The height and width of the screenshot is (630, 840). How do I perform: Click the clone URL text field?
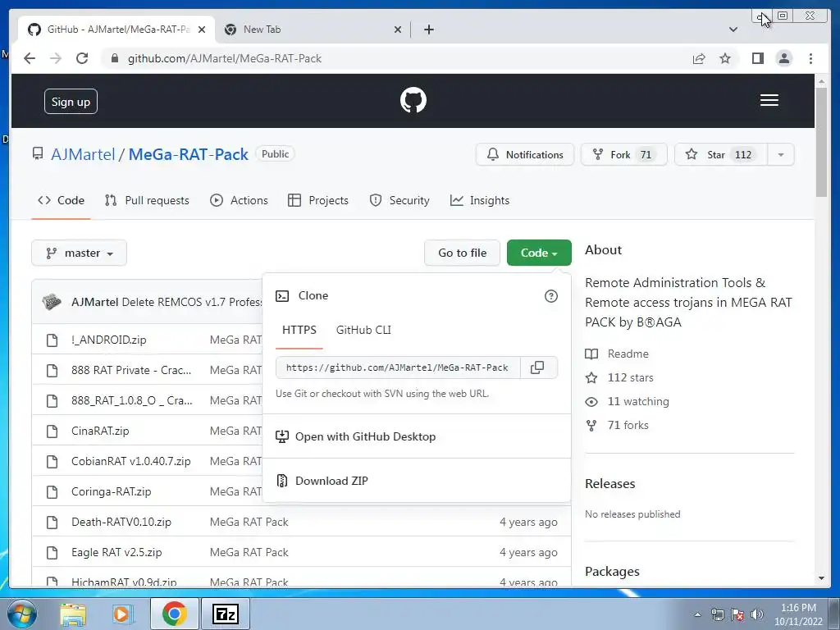coord(398,367)
